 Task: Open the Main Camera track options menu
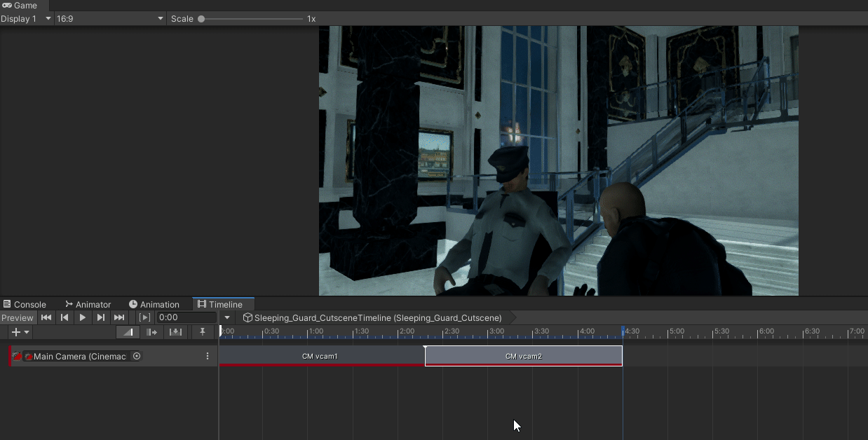coord(208,357)
